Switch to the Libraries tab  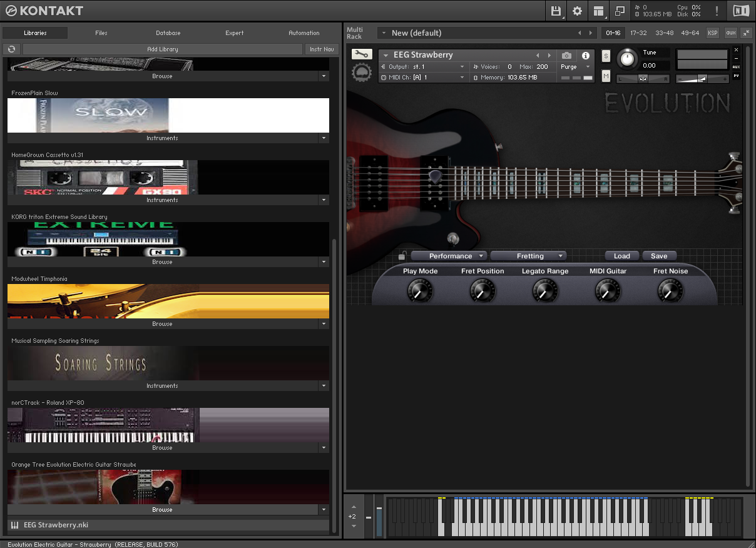pyautogui.click(x=35, y=33)
